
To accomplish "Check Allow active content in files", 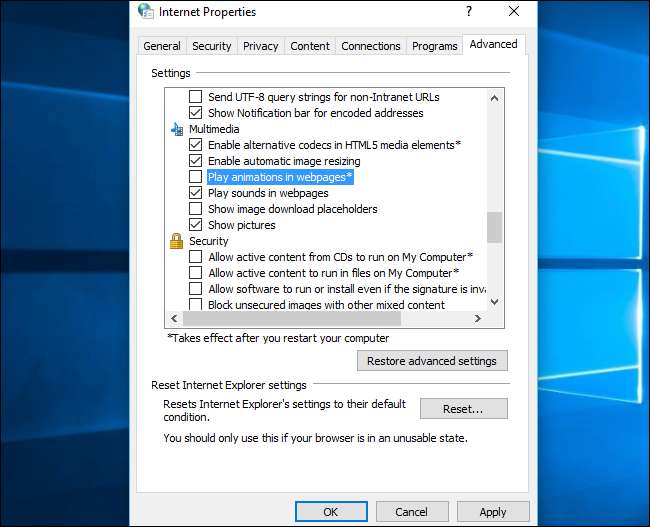I will (x=195, y=273).
